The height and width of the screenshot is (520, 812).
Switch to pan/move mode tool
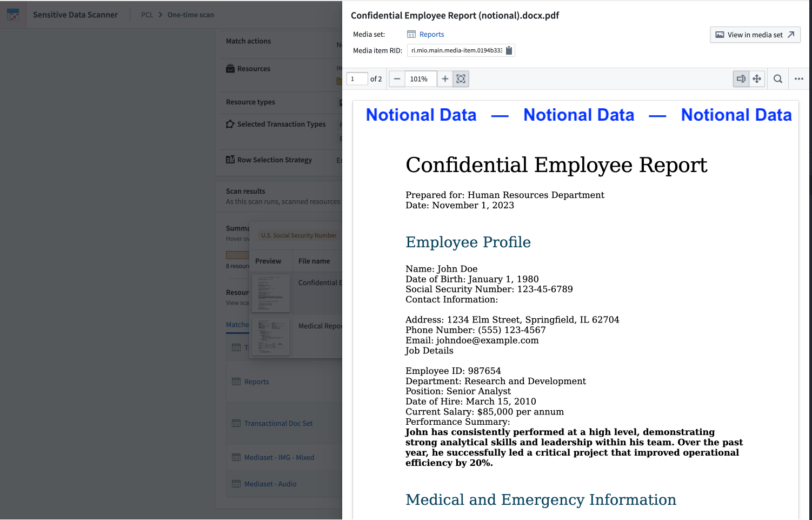tap(757, 79)
